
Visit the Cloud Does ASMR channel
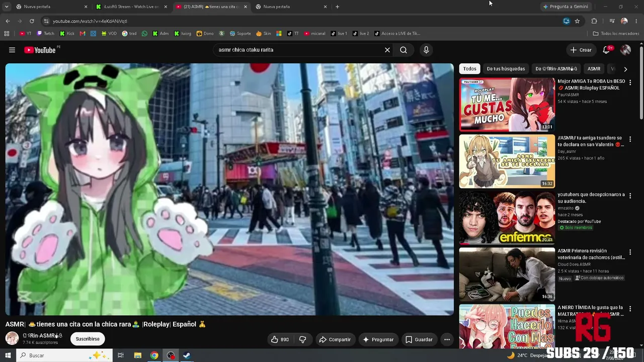pyautogui.click(x=574, y=264)
